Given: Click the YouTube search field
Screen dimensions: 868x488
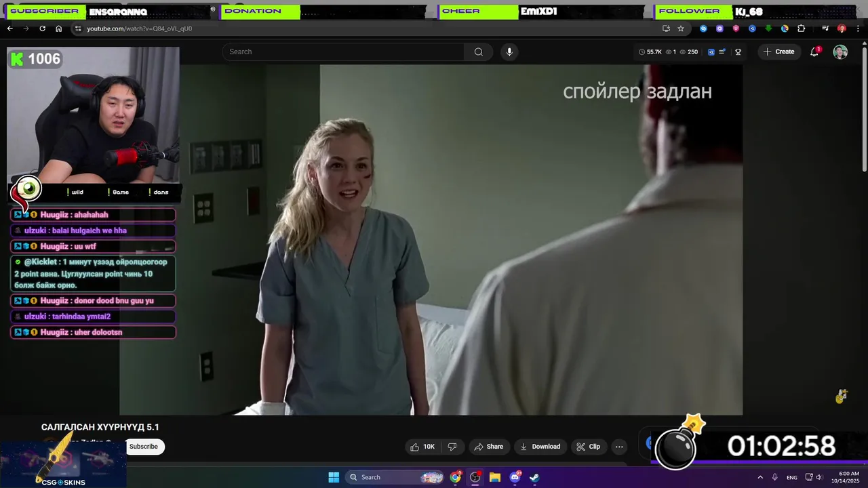Looking at the screenshot, I should click(x=343, y=52).
